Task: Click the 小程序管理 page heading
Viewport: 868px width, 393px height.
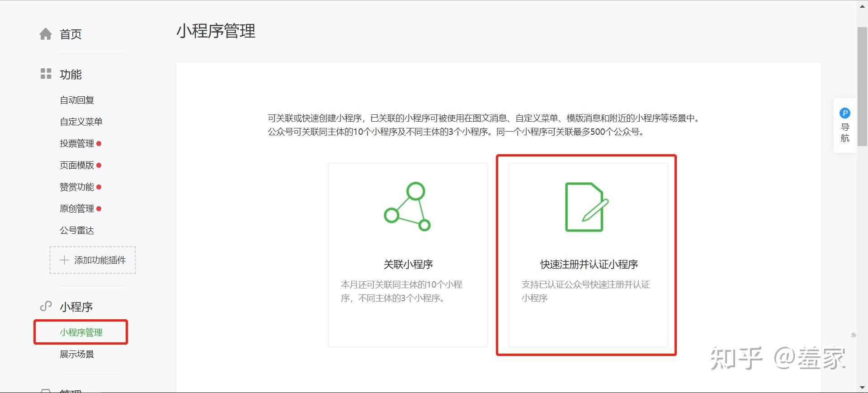Action: pyautogui.click(x=216, y=31)
